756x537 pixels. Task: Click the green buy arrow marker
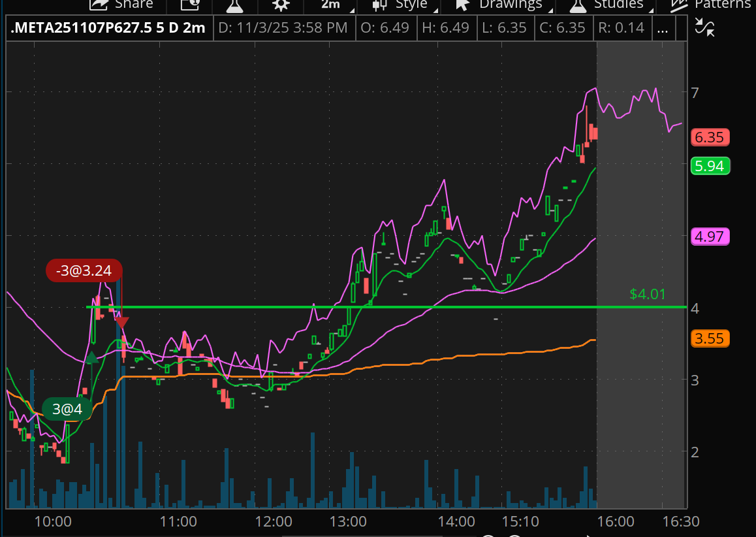pyautogui.click(x=91, y=357)
